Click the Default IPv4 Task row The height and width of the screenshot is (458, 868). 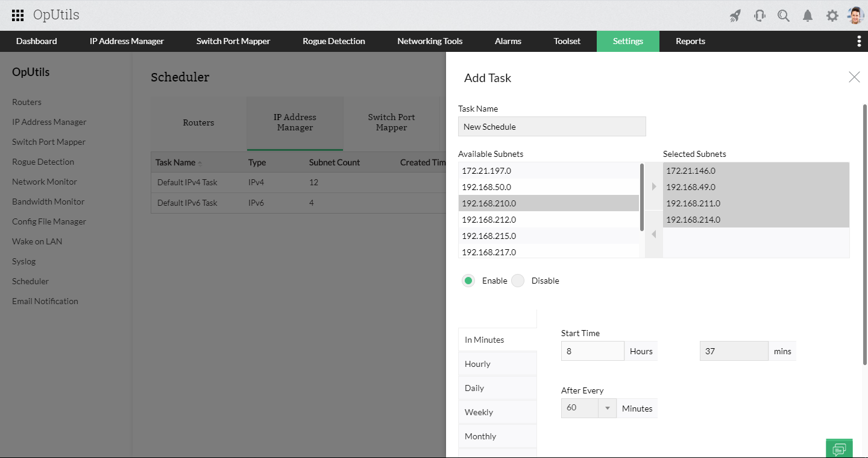coord(298,182)
